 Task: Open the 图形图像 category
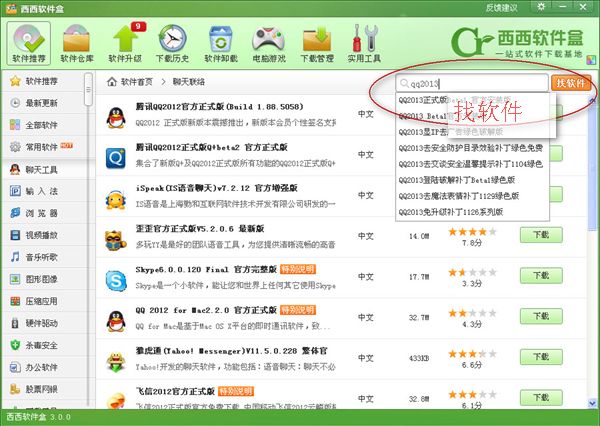tap(41, 279)
